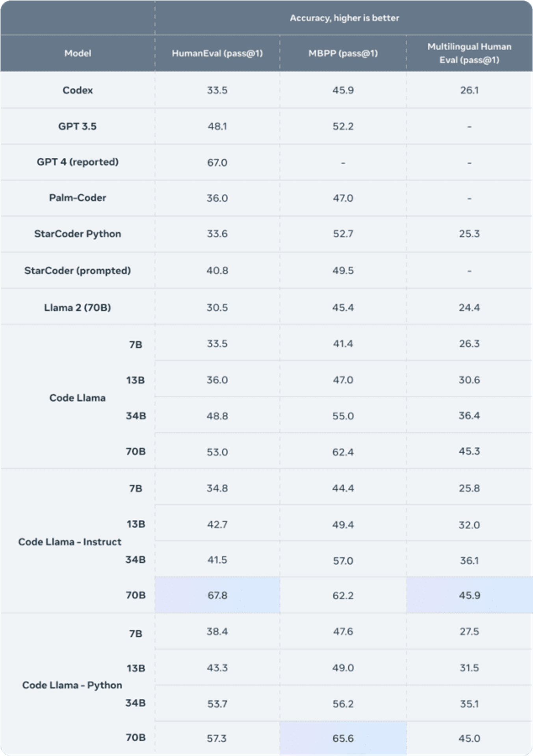Click the 67.0 GPT 4 HumanEval value

tap(217, 163)
